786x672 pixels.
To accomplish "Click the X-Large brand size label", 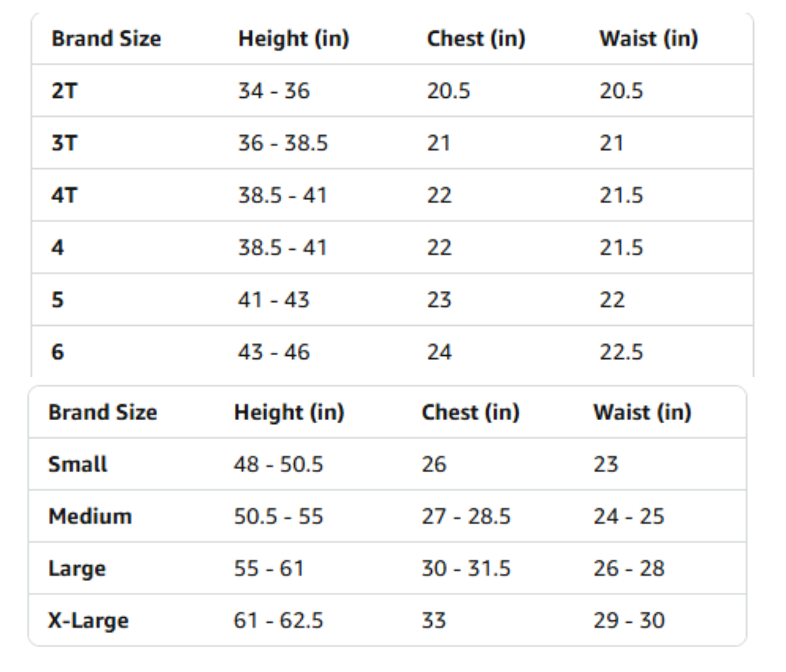I will coord(88,620).
